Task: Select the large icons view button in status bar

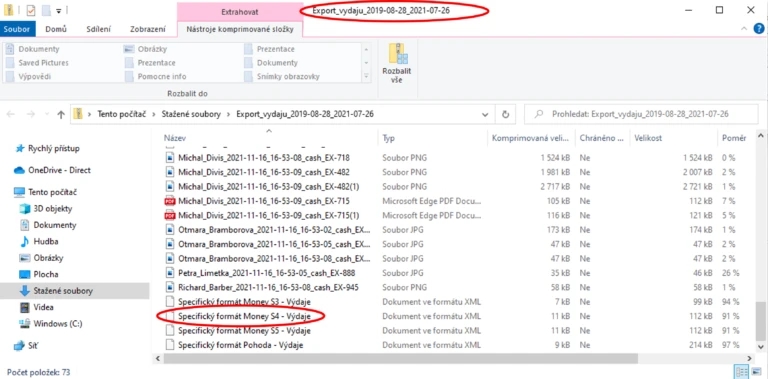Action: click(x=756, y=371)
